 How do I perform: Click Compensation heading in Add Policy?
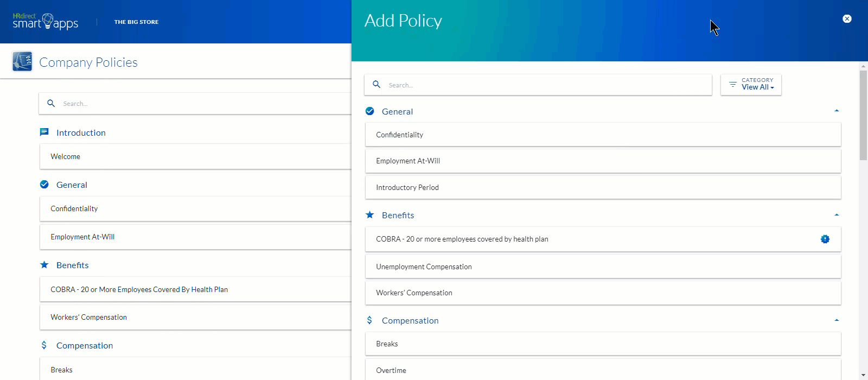click(x=410, y=320)
